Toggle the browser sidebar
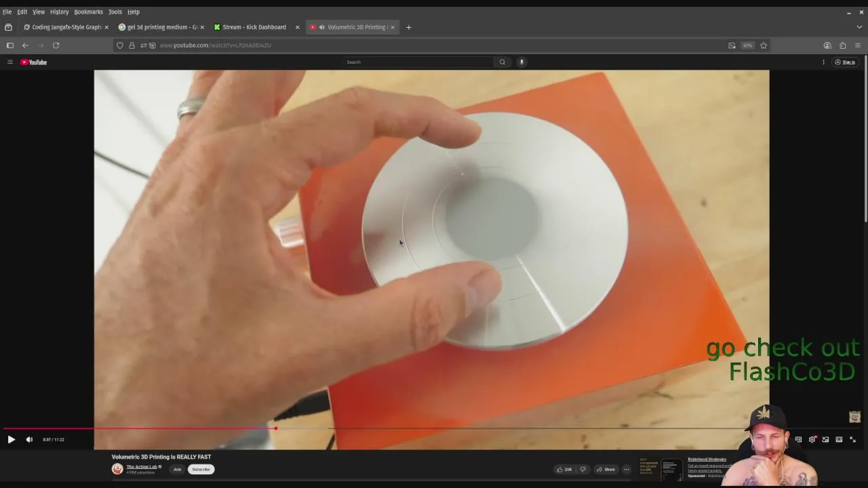868x488 pixels. [9, 45]
